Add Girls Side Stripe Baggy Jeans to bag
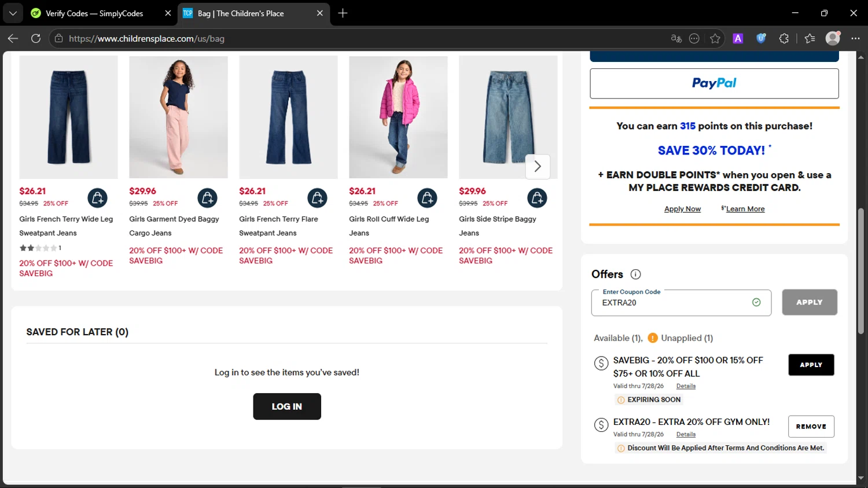The width and height of the screenshot is (868, 488). pos(537,198)
